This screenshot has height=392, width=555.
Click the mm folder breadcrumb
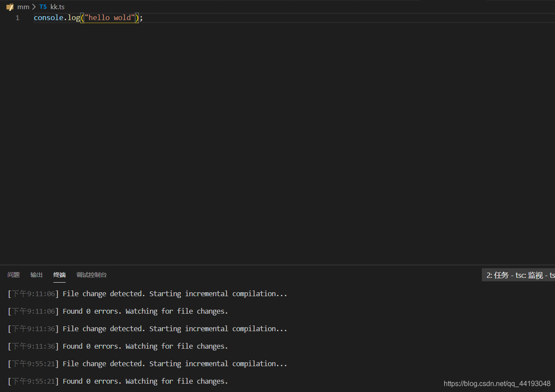coord(23,7)
